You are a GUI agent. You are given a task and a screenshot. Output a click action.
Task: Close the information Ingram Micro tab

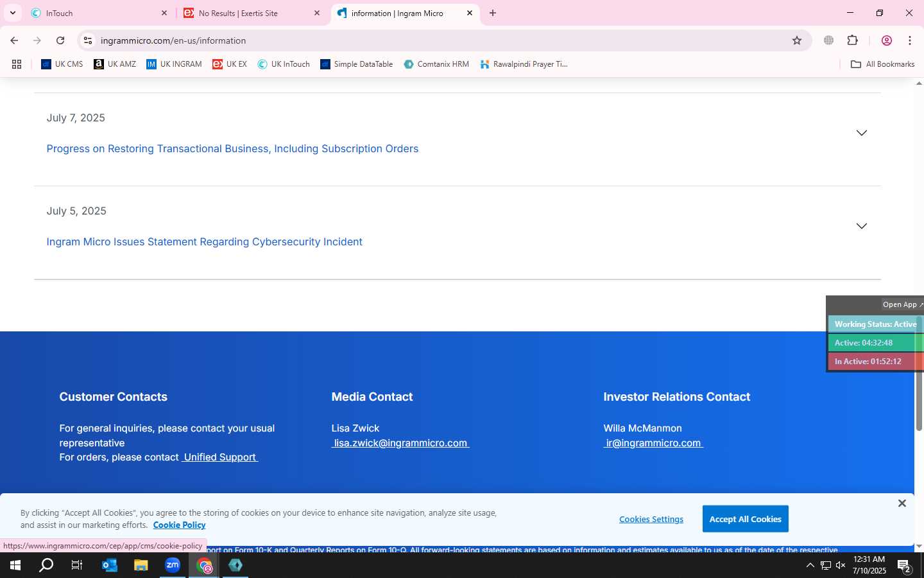[x=470, y=13]
